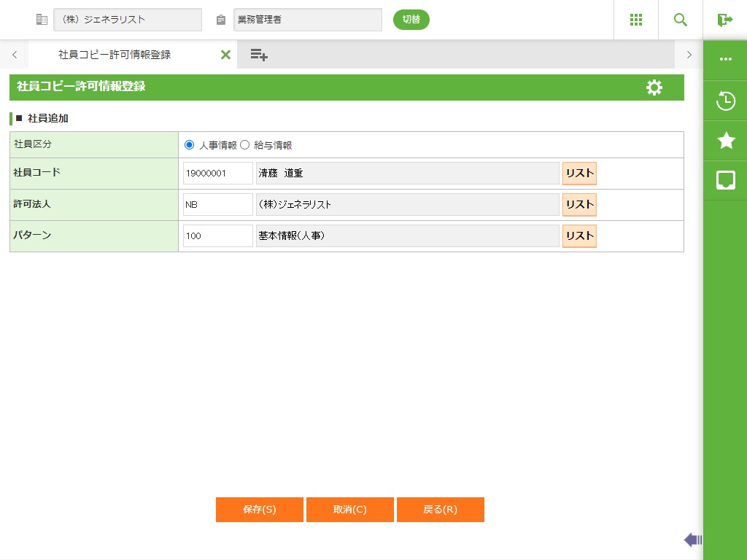747x560 pixels.
Task: Focus the パターン code field 100
Action: [217, 236]
